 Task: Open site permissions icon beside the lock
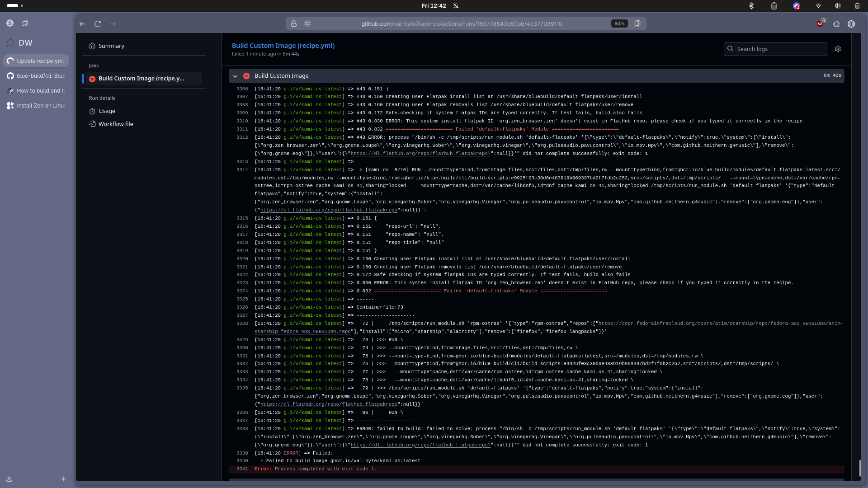307,23
